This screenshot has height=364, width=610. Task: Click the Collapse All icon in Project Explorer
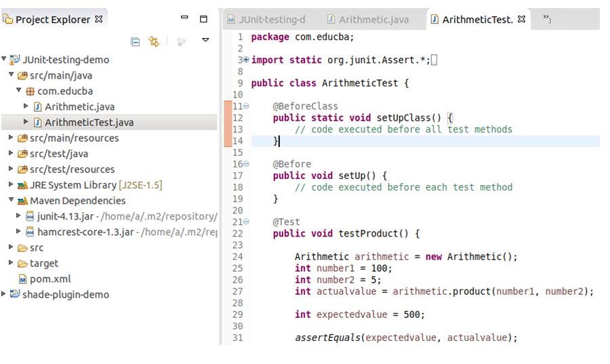click(x=135, y=41)
